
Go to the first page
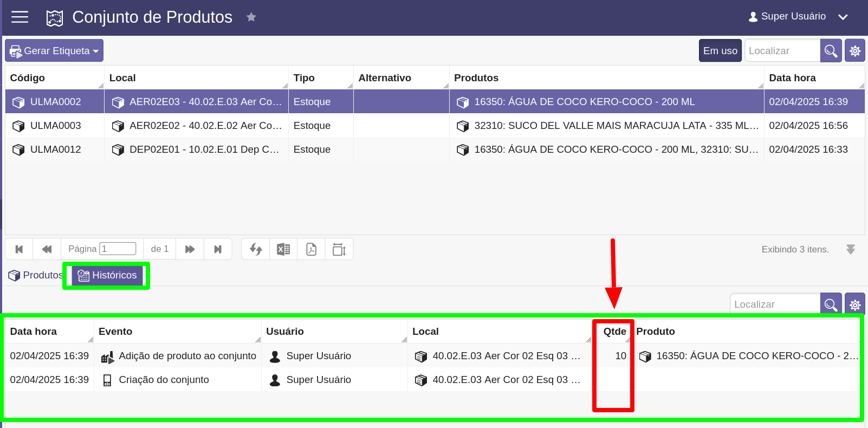click(x=19, y=249)
